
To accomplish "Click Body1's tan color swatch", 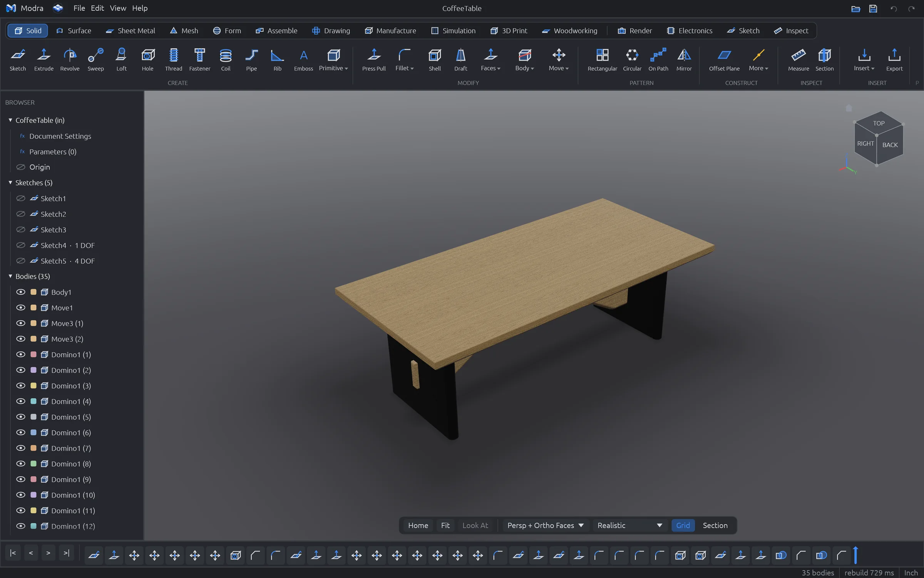I will click(x=33, y=292).
